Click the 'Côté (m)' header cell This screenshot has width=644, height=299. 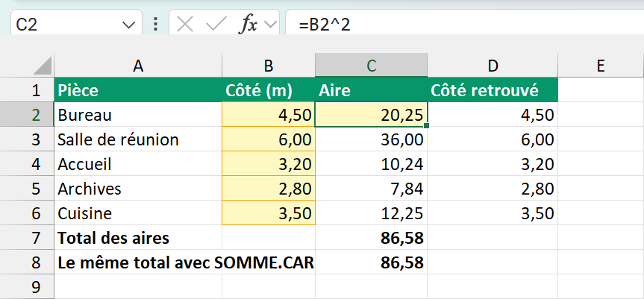click(269, 89)
